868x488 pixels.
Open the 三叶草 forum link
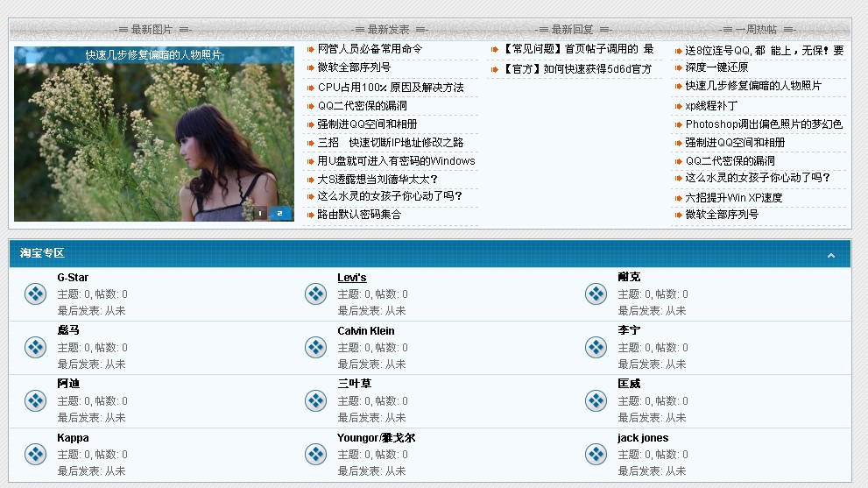[x=354, y=384]
